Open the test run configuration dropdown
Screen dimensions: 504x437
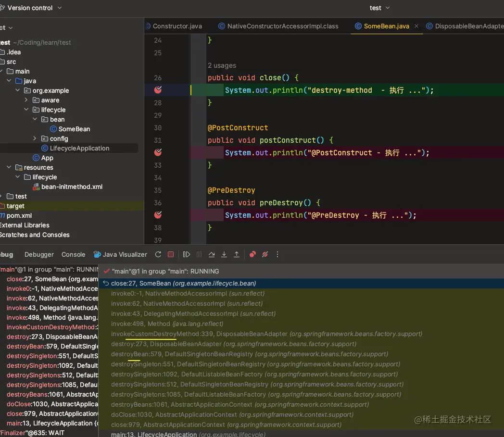tap(379, 8)
